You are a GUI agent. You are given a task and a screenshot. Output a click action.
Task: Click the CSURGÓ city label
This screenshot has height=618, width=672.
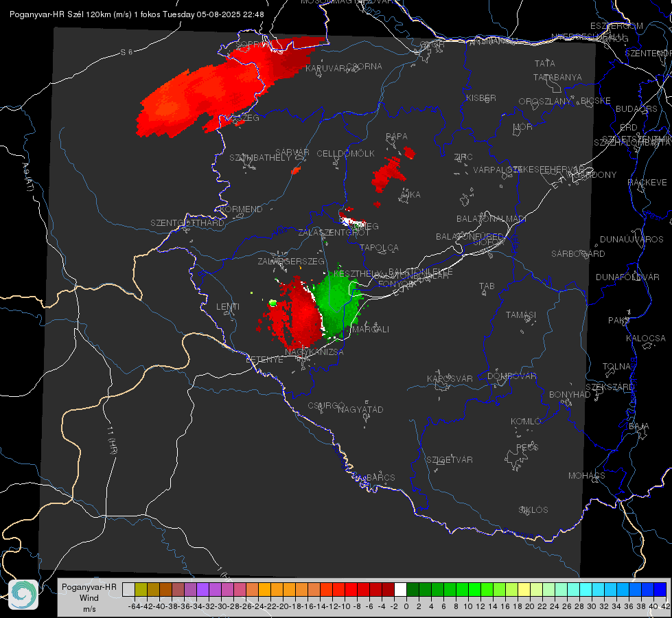coord(326,405)
